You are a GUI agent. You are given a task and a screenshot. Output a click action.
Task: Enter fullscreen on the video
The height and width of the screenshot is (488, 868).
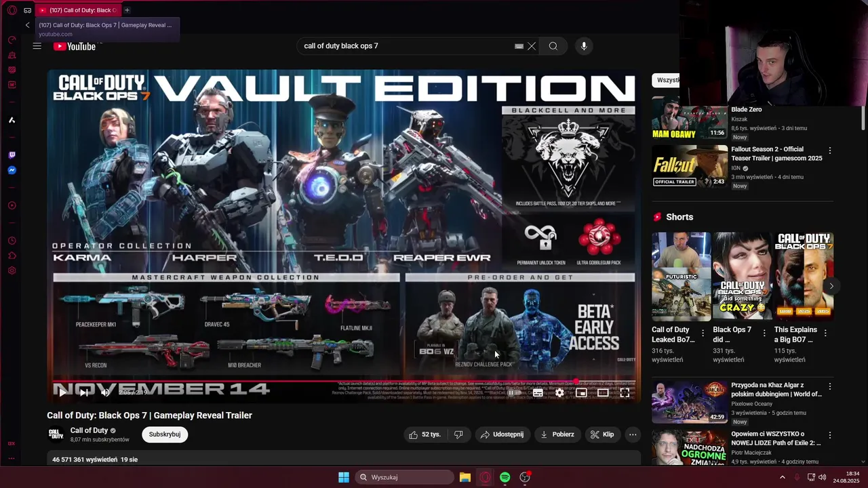pos(625,392)
